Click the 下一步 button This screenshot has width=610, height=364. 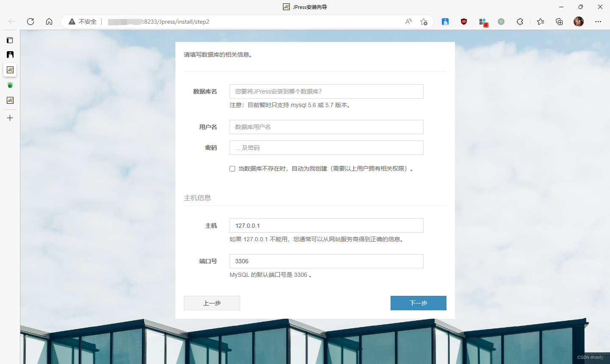click(418, 303)
